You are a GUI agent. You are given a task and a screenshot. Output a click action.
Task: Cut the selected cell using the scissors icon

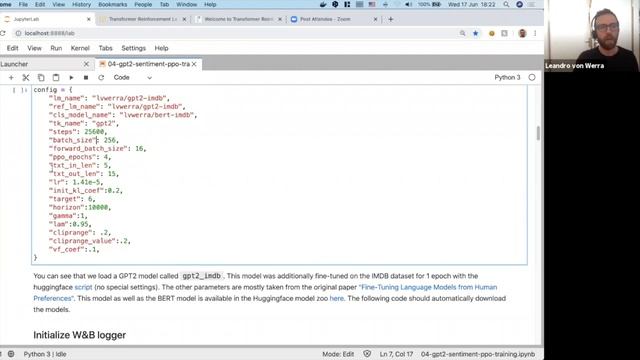point(26,78)
